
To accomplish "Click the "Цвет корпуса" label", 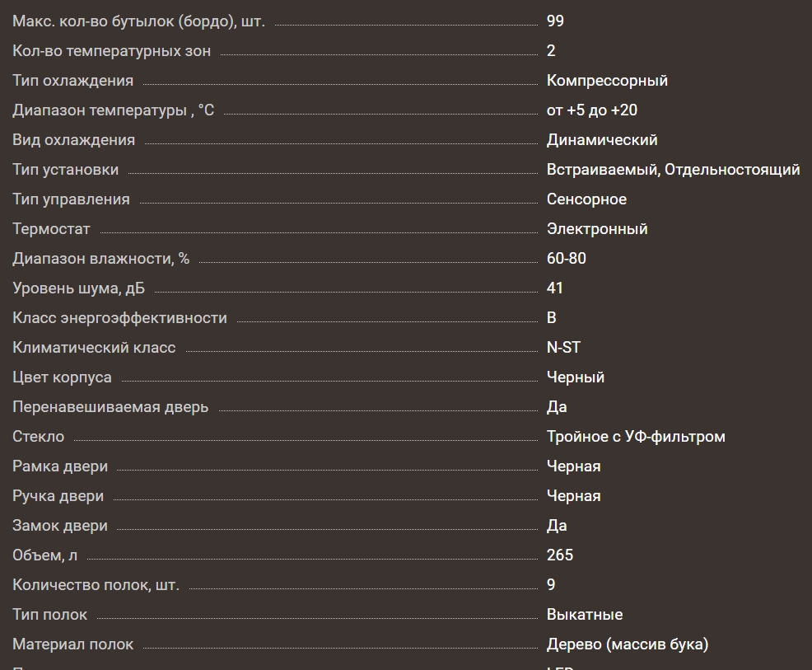I will (x=62, y=377).
